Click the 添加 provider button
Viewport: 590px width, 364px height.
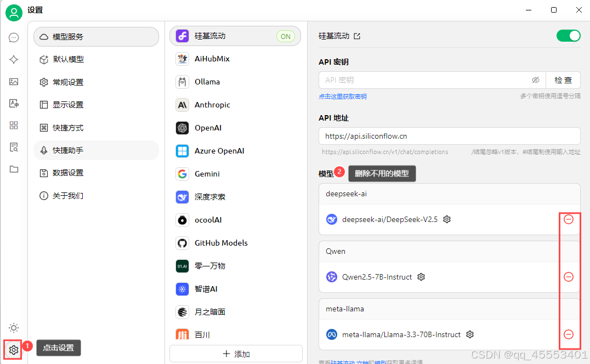pos(236,354)
